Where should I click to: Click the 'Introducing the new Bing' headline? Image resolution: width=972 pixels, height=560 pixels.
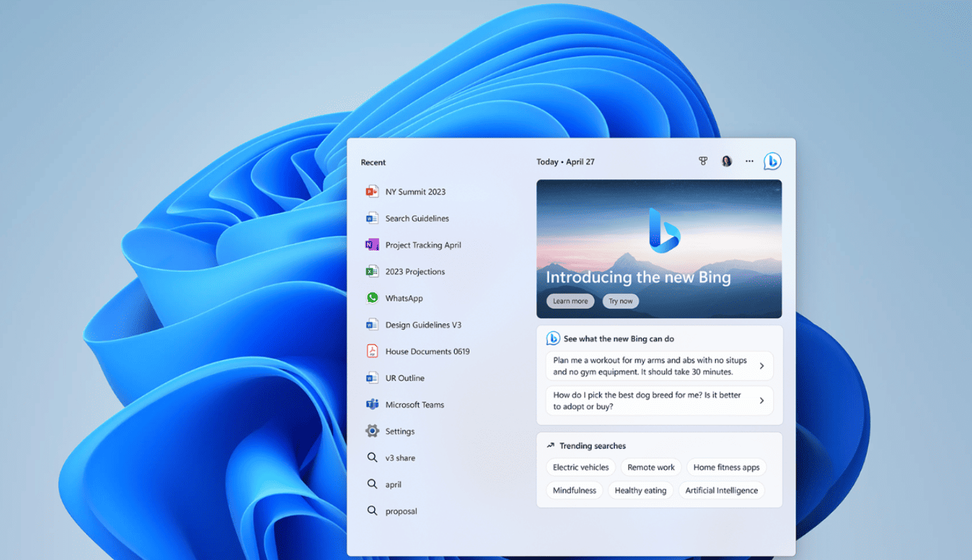[x=638, y=278]
